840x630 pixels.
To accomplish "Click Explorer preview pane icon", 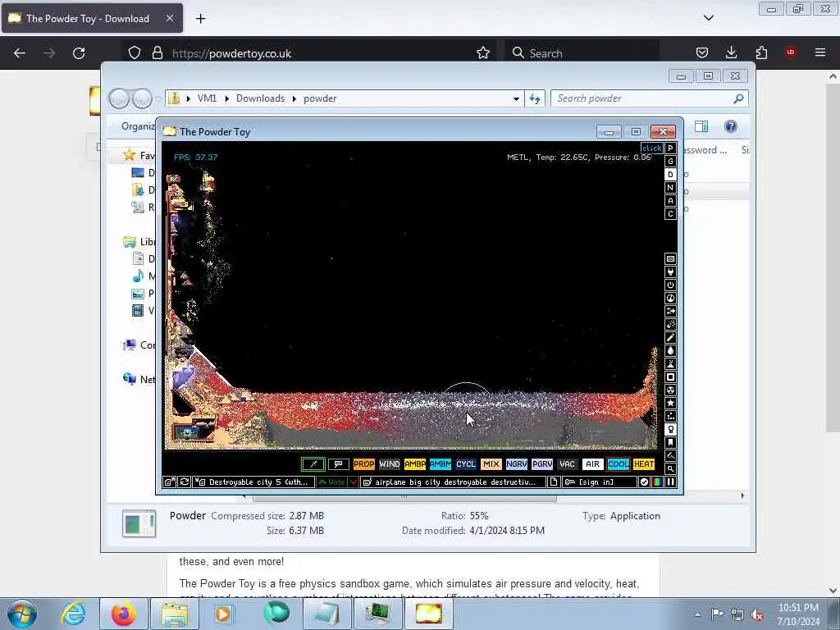I will coord(701,126).
